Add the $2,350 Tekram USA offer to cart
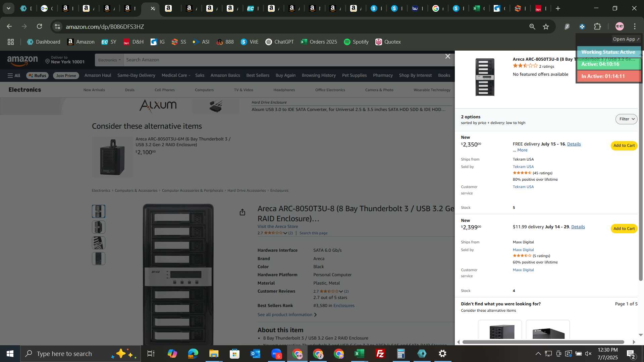The height and width of the screenshot is (362, 644). point(624,145)
